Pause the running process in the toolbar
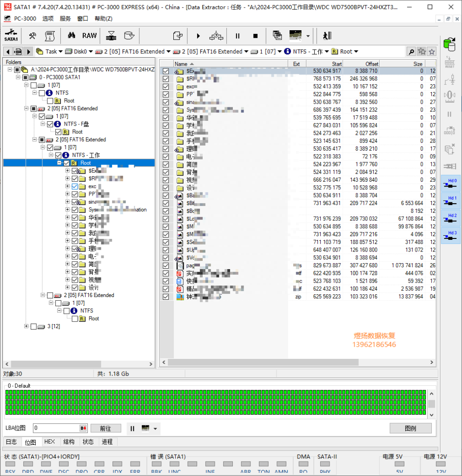The height and width of the screenshot is (476, 462). click(238, 36)
